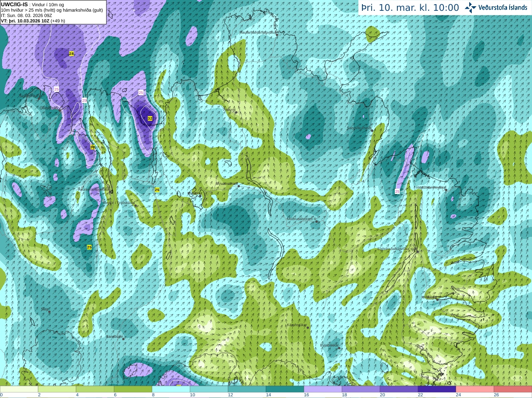The height and width of the screenshot is (398, 532).
Task: Click the legend tick label 16
Action: pyautogui.click(x=306, y=395)
